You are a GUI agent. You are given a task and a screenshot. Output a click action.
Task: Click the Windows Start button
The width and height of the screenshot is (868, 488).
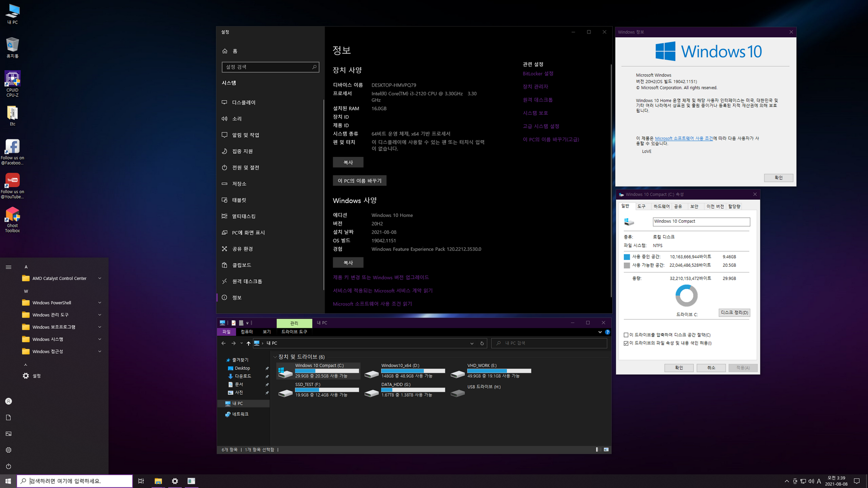click(x=8, y=481)
